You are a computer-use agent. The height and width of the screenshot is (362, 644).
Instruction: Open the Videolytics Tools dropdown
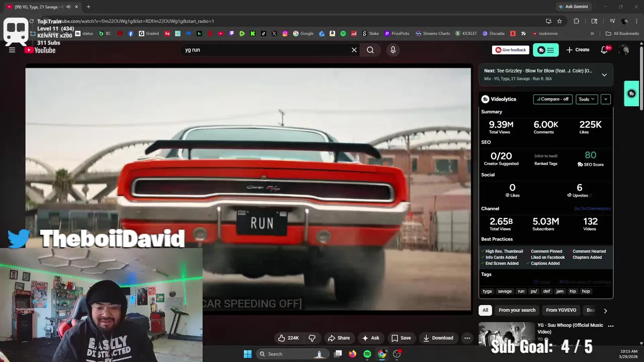tap(587, 99)
